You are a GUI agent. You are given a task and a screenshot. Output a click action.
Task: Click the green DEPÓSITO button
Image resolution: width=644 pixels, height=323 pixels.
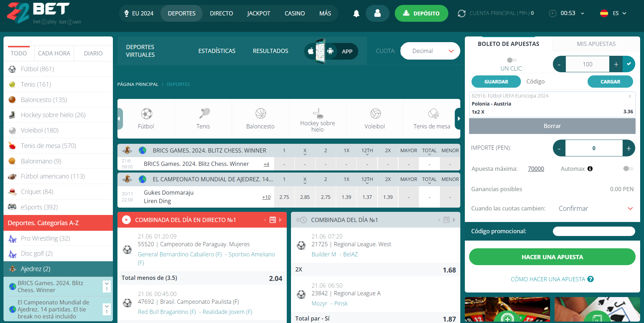click(421, 13)
